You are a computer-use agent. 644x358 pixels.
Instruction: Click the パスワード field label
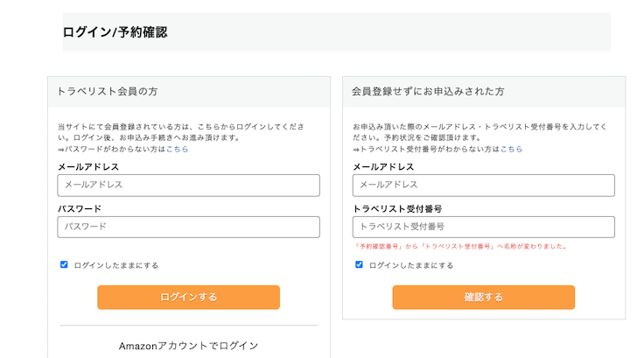coord(80,209)
